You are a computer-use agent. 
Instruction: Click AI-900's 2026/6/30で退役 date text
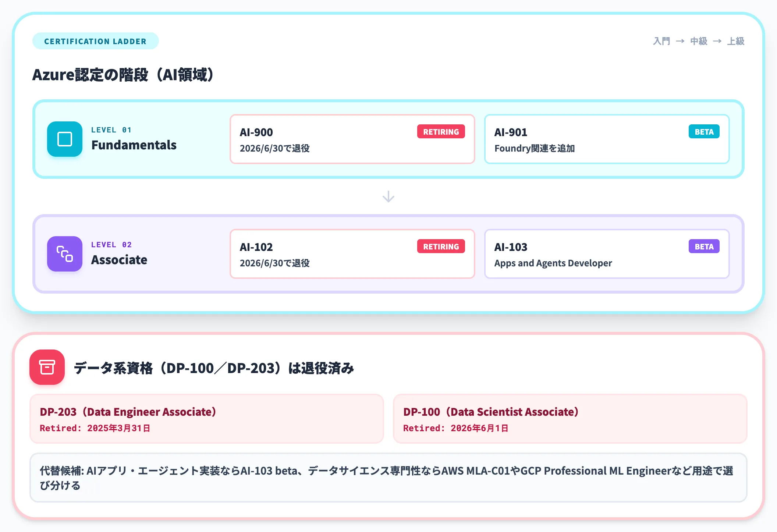pos(275,148)
